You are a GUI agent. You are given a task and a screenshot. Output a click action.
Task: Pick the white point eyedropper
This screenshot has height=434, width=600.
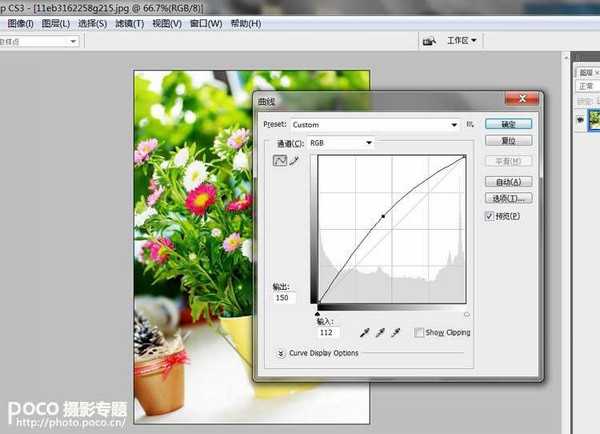pos(397,332)
